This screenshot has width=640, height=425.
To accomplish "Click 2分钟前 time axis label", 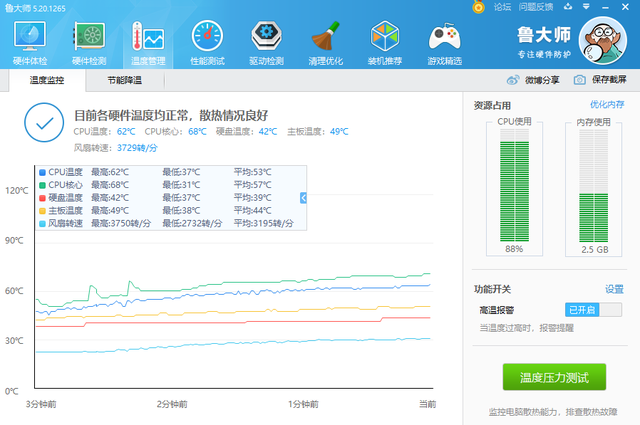I will pyautogui.click(x=172, y=404).
